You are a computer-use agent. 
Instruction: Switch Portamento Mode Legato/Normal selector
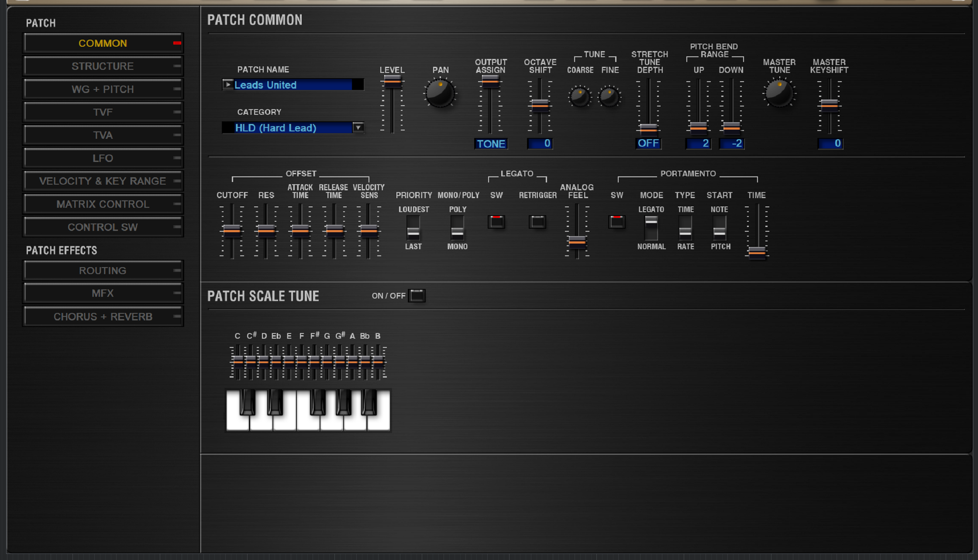click(x=651, y=228)
